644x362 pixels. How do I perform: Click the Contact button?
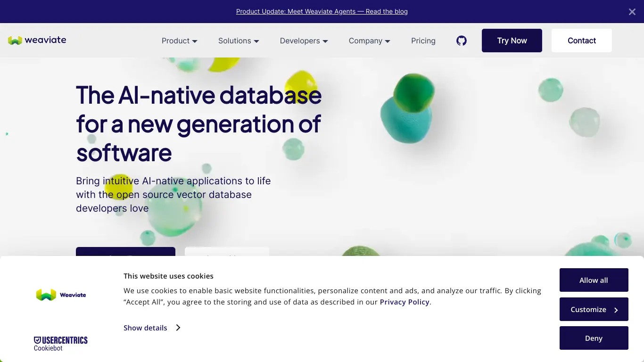click(x=582, y=41)
